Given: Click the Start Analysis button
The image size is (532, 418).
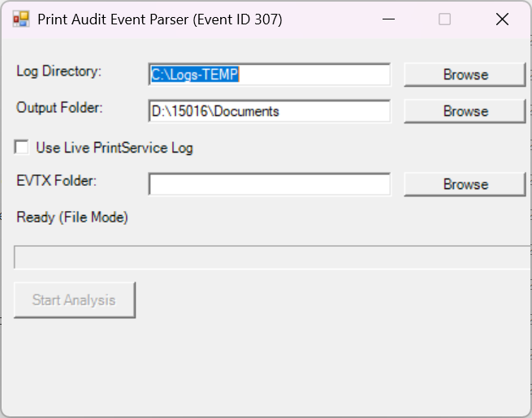Looking at the screenshot, I should (75, 300).
